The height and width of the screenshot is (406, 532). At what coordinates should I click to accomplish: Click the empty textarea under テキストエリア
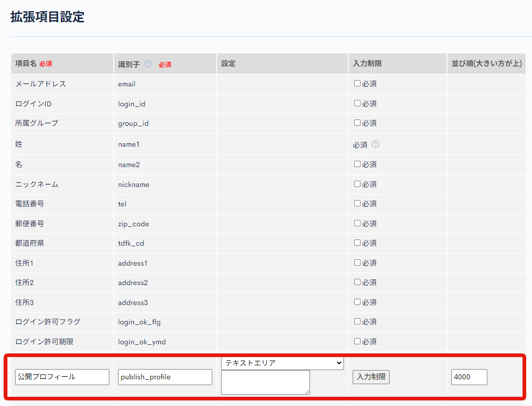[265, 382]
